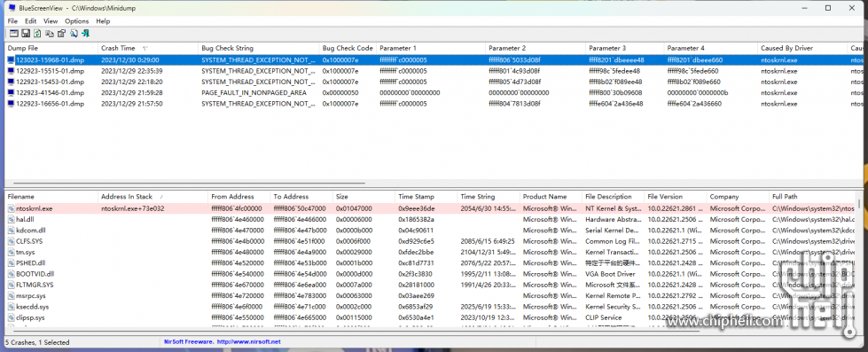Viewport: 868px width, 352px height.
Task: Click the icon beside 122923-41546-01.dmp
Action: [x=11, y=92]
